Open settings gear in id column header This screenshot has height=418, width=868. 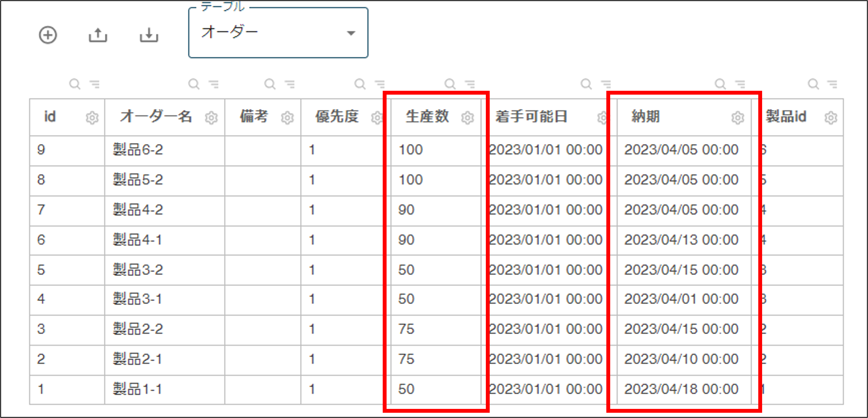[92, 118]
